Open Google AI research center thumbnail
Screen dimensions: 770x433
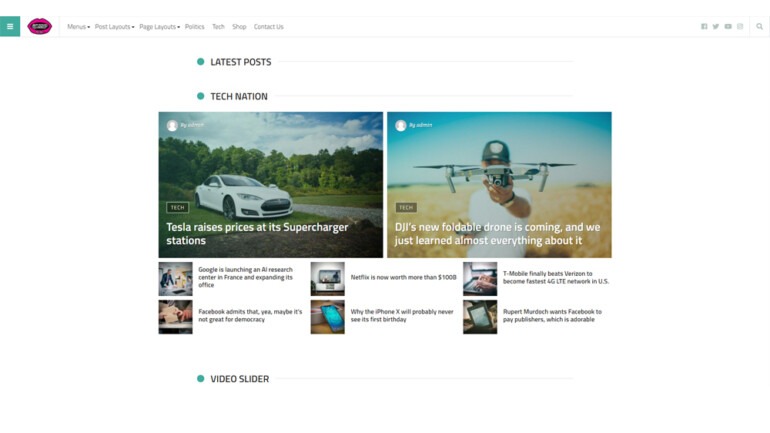175,278
